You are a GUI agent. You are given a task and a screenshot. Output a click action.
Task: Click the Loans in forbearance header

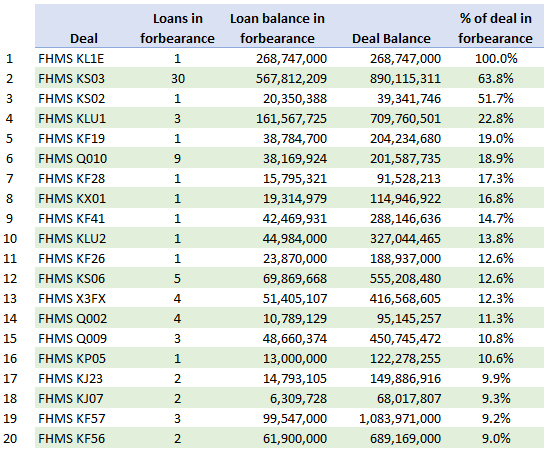point(177,28)
